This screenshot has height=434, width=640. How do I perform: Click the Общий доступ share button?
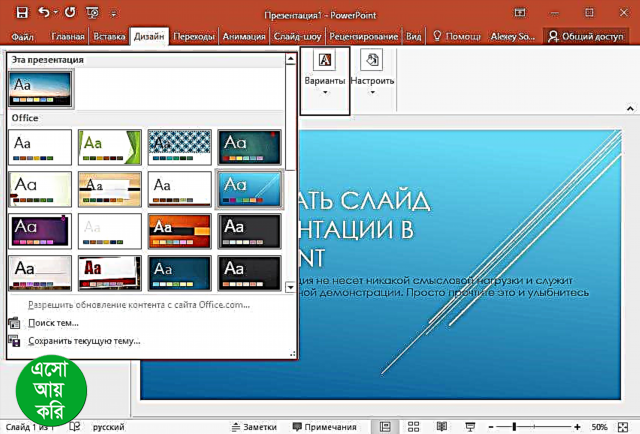click(x=589, y=35)
